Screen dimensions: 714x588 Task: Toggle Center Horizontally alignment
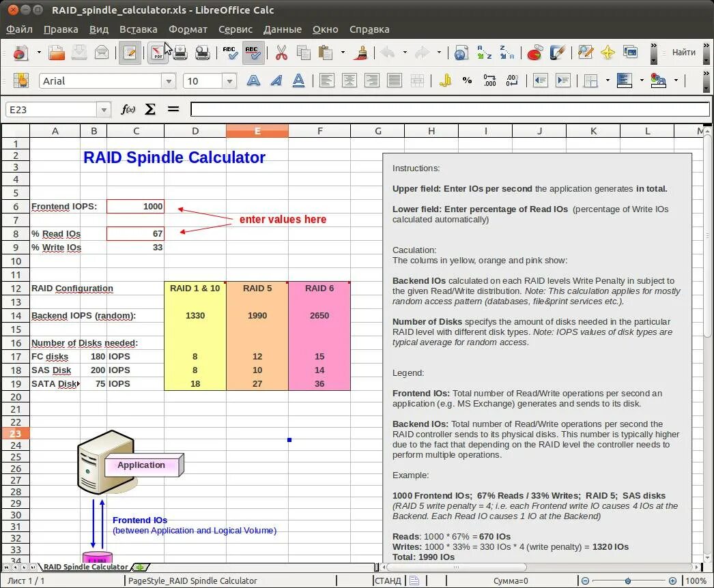[x=349, y=81]
